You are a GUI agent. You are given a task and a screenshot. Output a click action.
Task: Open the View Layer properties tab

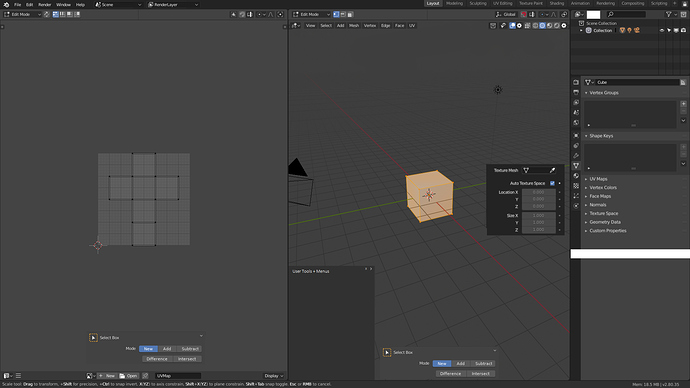coord(576,102)
